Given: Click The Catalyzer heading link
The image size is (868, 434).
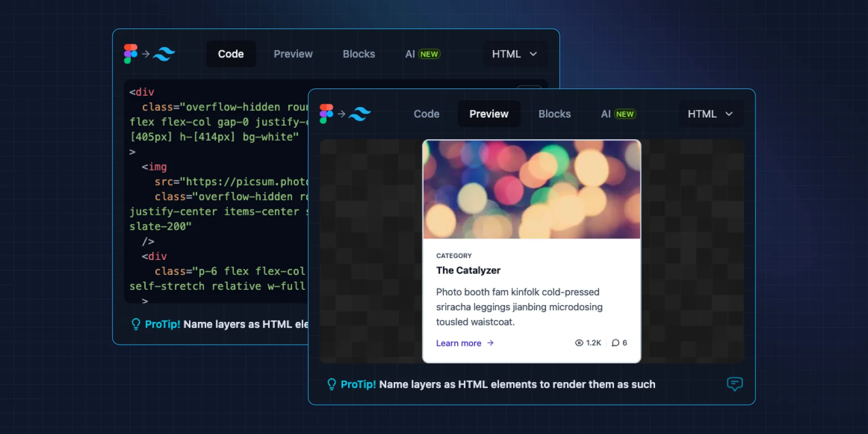Looking at the screenshot, I should tap(468, 270).
